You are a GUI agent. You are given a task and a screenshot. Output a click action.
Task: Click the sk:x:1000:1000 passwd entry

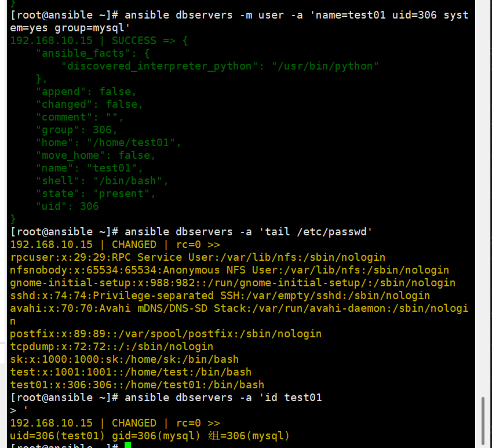(x=125, y=359)
